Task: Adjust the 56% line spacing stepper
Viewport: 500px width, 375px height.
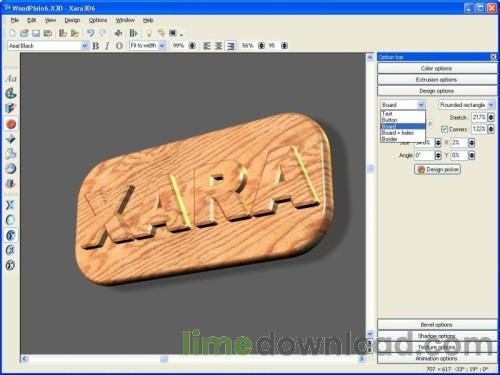Action: click(x=261, y=46)
